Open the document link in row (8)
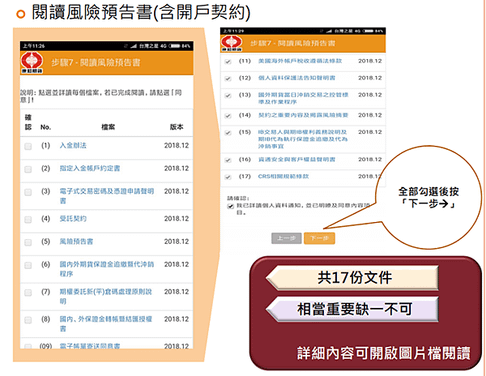This screenshot has width=486, height=376. 106,324
